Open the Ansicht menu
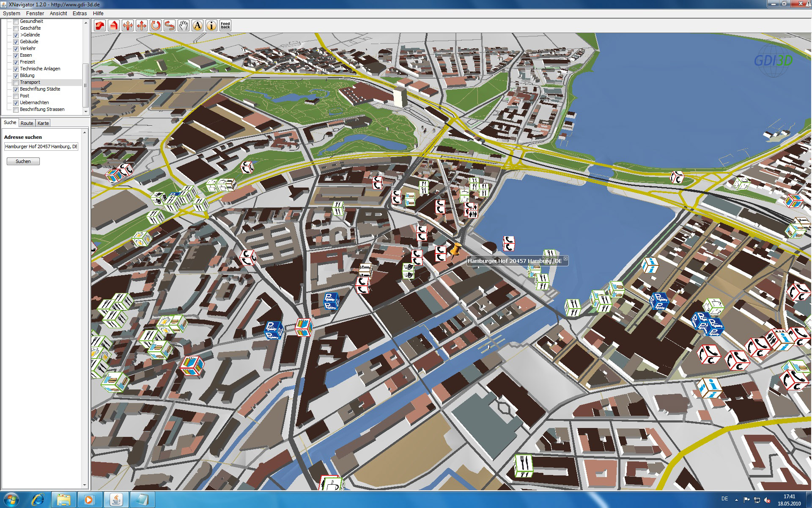This screenshot has width=812, height=508. pyautogui.click(x=58, y=14)
